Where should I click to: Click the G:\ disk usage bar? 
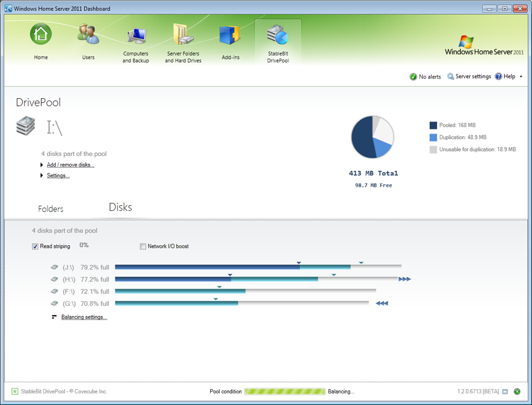click(x=242, y=303)
